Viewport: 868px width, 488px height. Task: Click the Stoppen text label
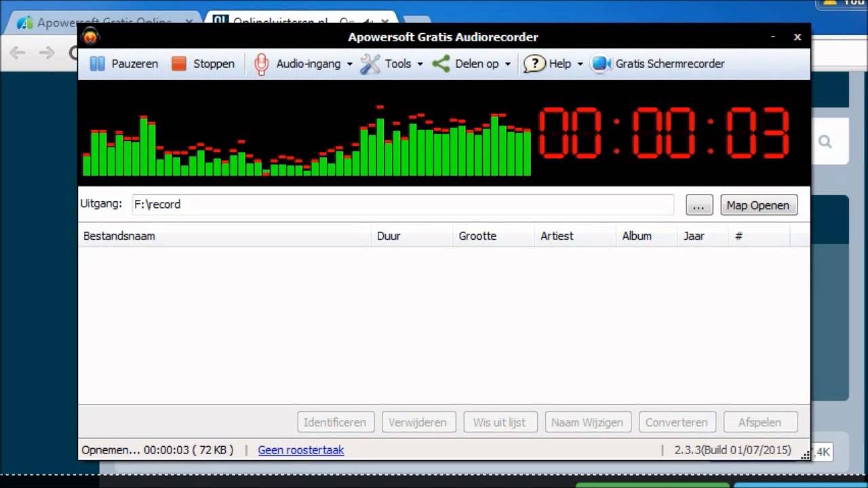click(x=214, y=64)
